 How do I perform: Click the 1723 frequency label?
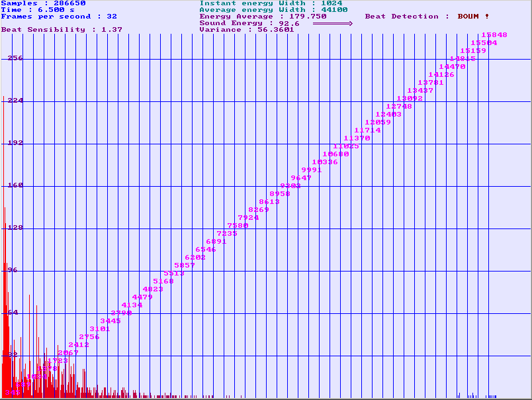point(58,361)
